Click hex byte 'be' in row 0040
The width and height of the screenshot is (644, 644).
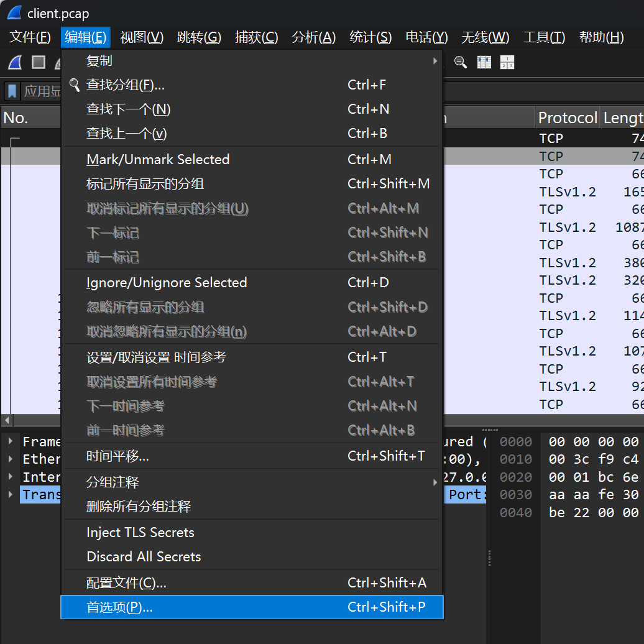point(556,513)
